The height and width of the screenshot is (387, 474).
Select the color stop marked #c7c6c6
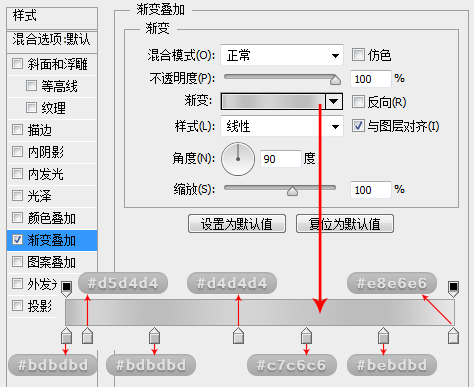pyautogui.click(x=306, y=336)
